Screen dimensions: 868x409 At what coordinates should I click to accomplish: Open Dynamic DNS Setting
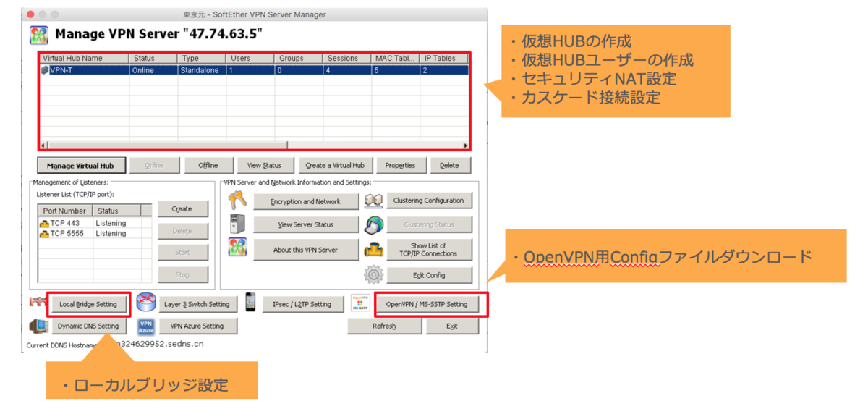pos(88,326)
